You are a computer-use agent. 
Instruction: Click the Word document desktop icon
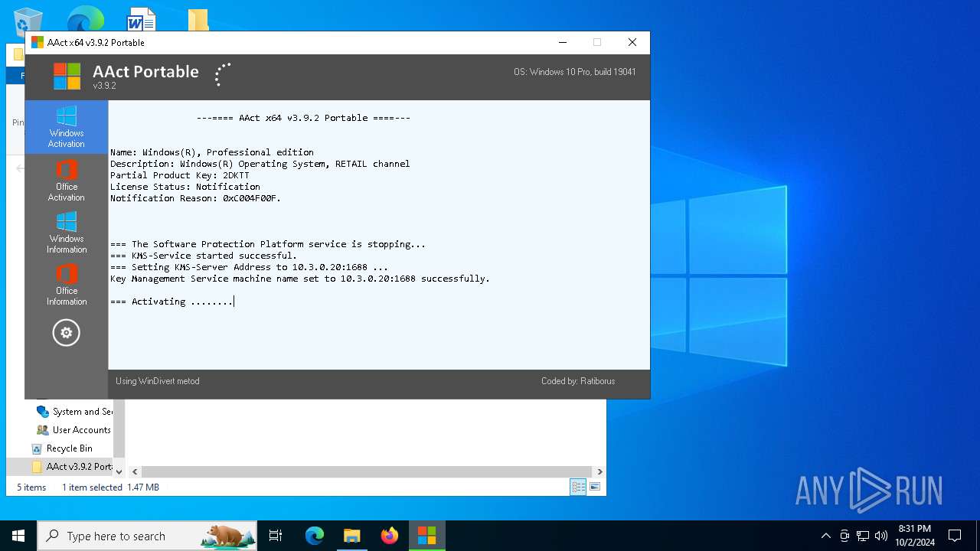142,19
